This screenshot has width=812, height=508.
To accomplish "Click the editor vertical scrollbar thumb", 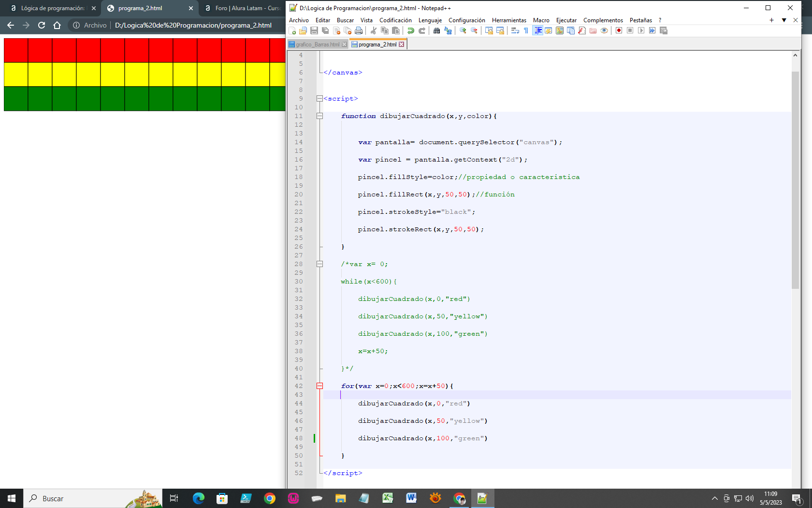I will 795,180.
